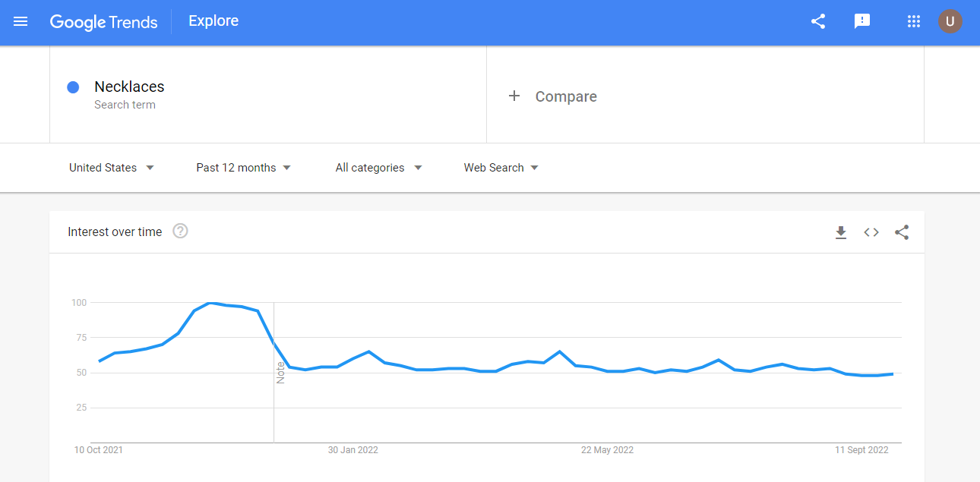Add a Compare search term
980x482 pixels.
(x=705, y=96)
